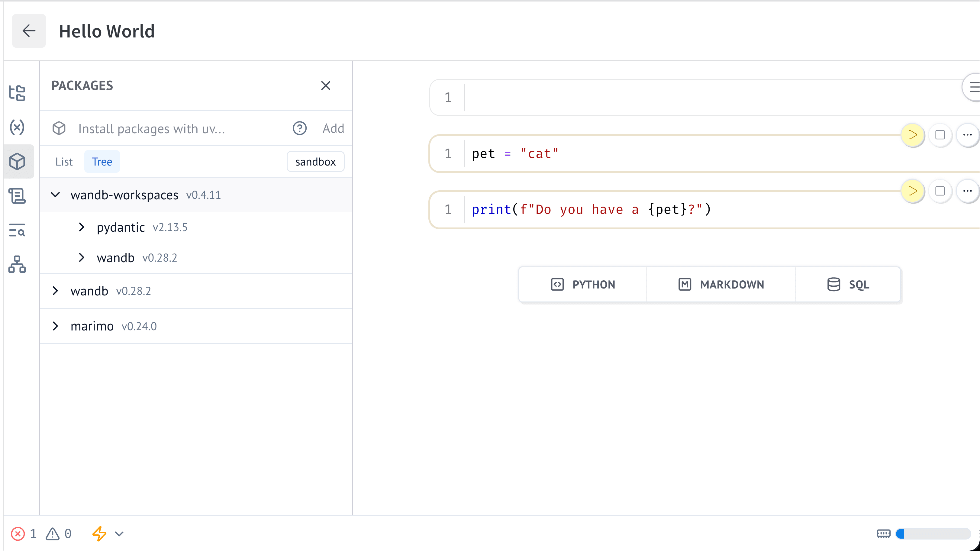Close the Packages panel
The height and width of the screenshot is (551, 980).
pyautogui.click(x=326, y=85)
